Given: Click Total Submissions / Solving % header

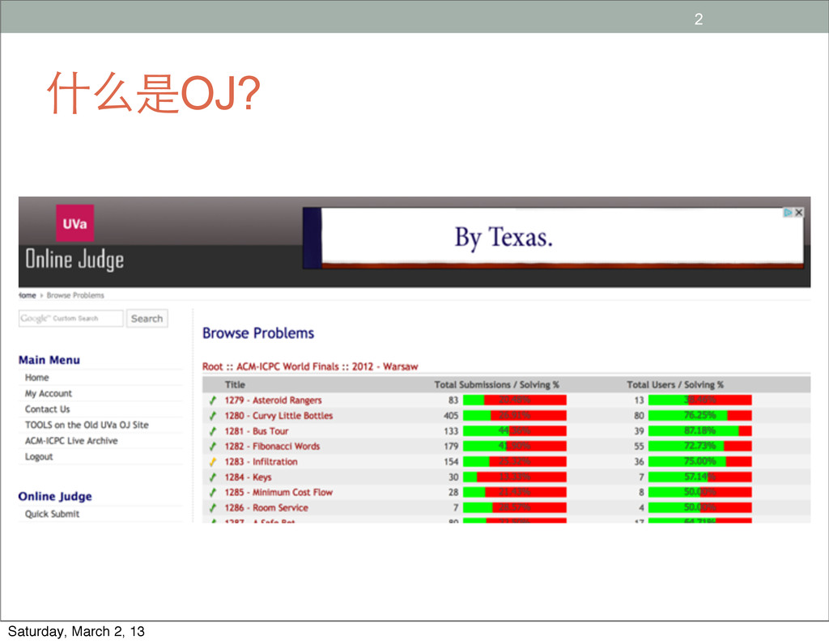Looking at the screenshot, I should click(x=496, y=384).
